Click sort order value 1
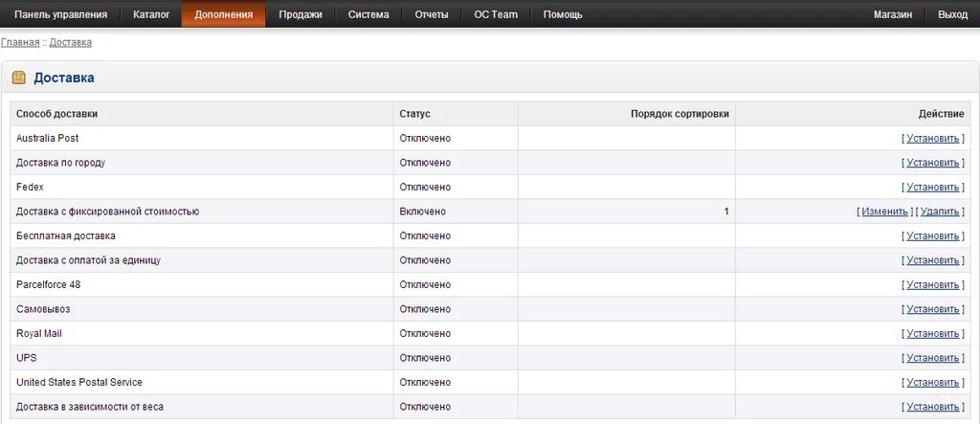 click(x=726, y=212)
